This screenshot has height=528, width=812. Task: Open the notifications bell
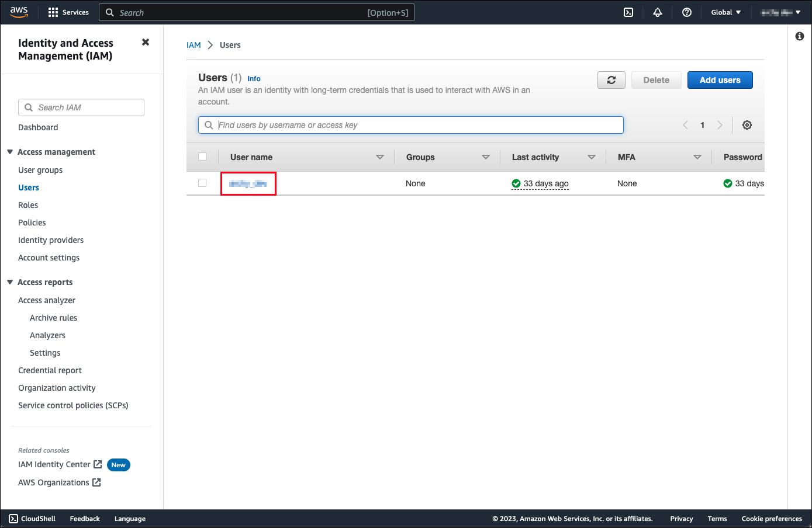coord(658,12)
